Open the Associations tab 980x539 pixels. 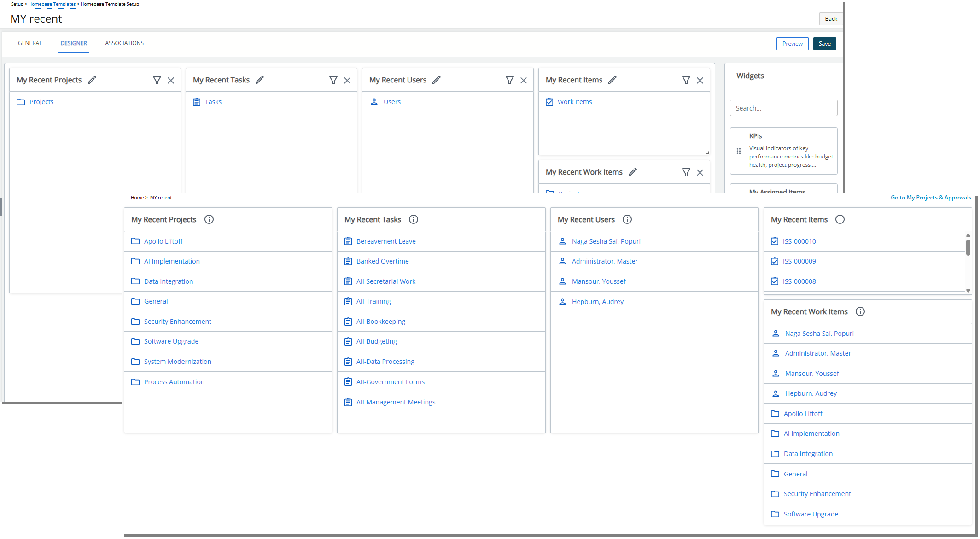[124, 43]
